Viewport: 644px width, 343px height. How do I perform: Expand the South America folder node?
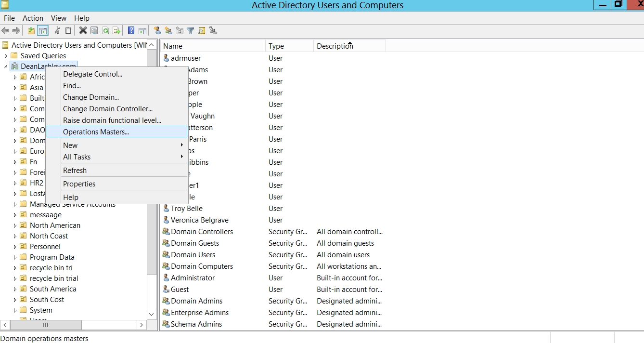click(15, 289)
